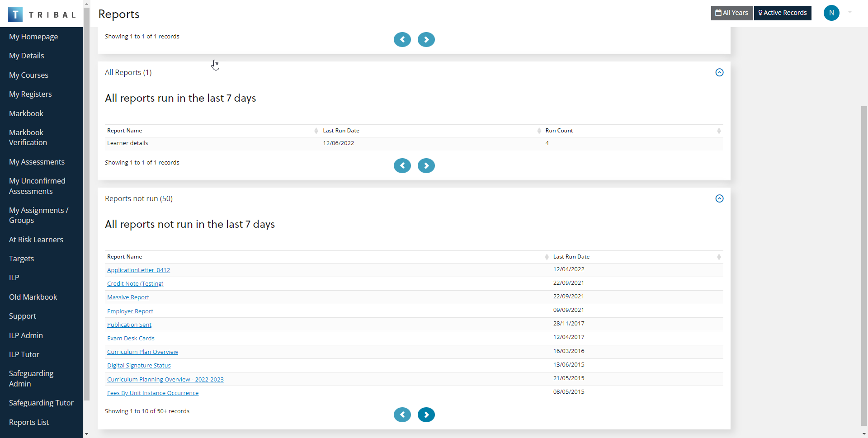
Task: Click the sidebar vertical scrollbar
Action: click(x=86, y=203)
